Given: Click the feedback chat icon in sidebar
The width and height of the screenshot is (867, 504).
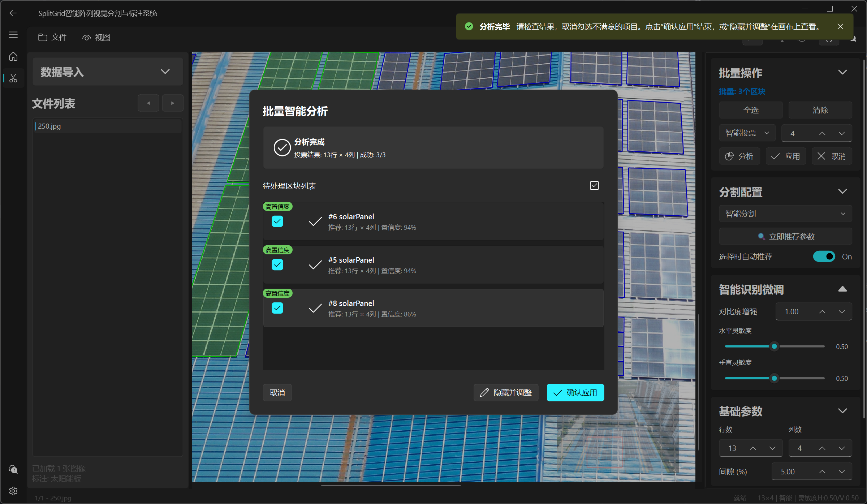Looking at the screenshot, I should click(13, 469).
